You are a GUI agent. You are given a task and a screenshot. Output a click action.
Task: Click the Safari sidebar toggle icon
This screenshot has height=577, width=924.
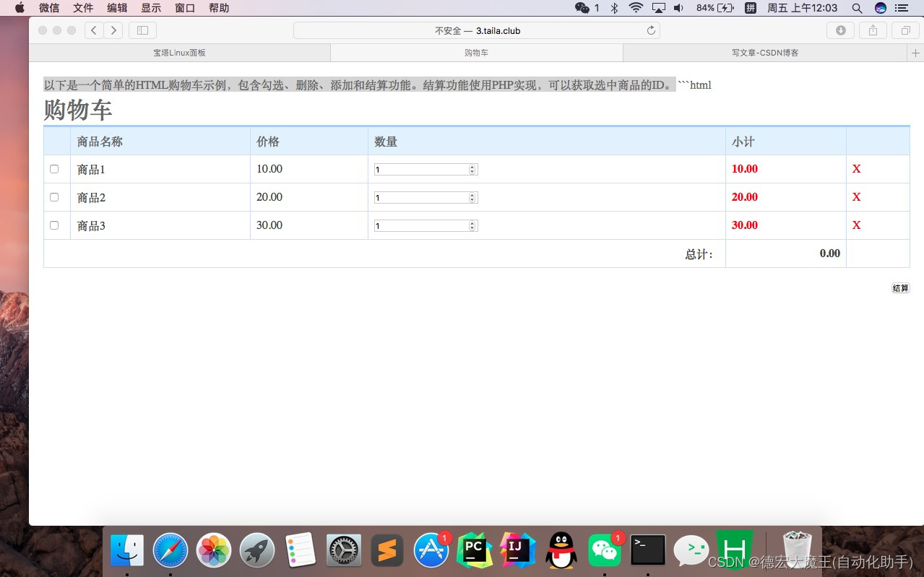point(142,30)
